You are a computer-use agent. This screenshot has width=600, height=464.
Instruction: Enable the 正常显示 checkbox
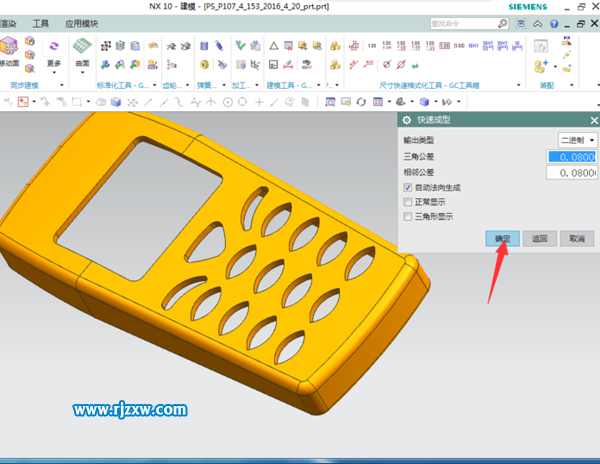point(408,202)
